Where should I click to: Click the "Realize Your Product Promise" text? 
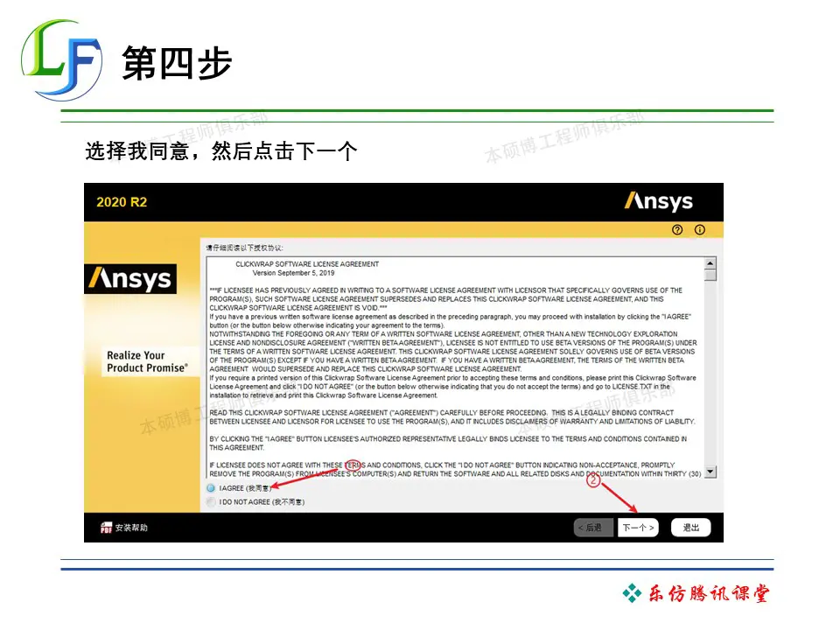pyautogui.click(x=147, y=361)
